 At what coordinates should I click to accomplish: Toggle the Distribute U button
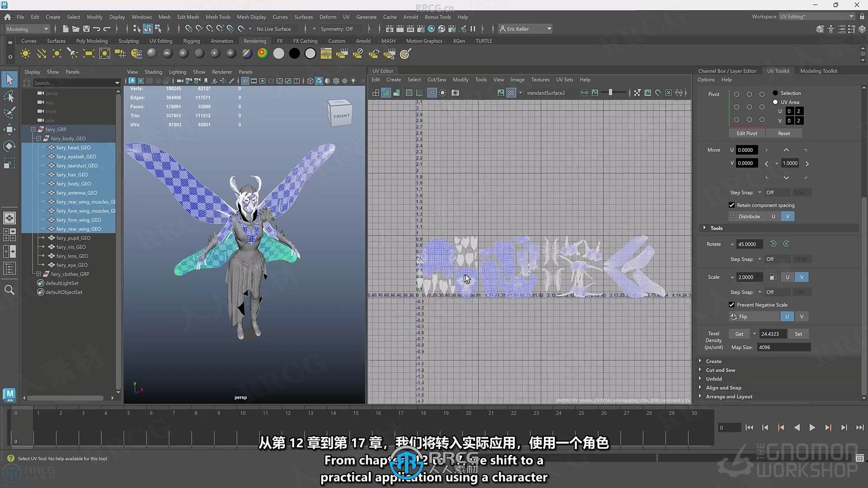774,216
